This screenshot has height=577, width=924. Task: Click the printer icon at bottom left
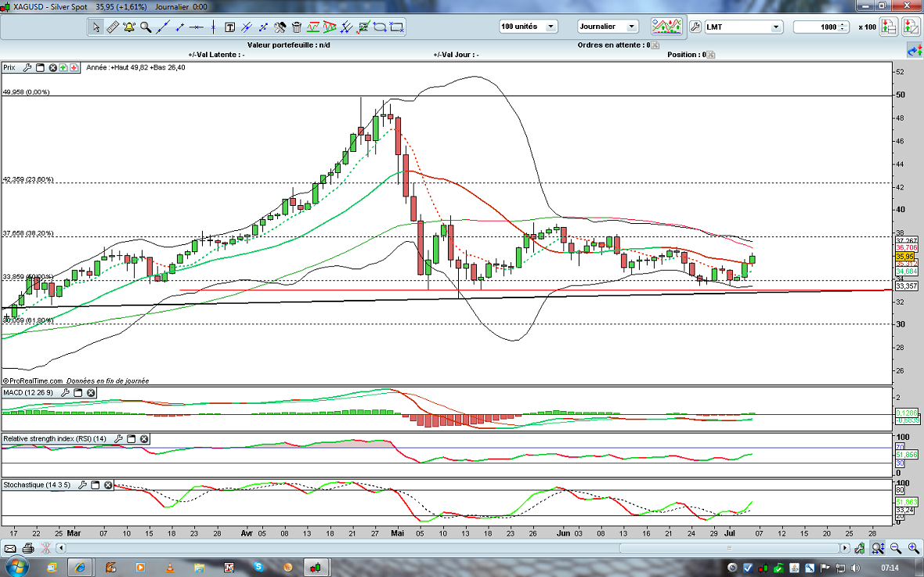(x=28, y=548)
